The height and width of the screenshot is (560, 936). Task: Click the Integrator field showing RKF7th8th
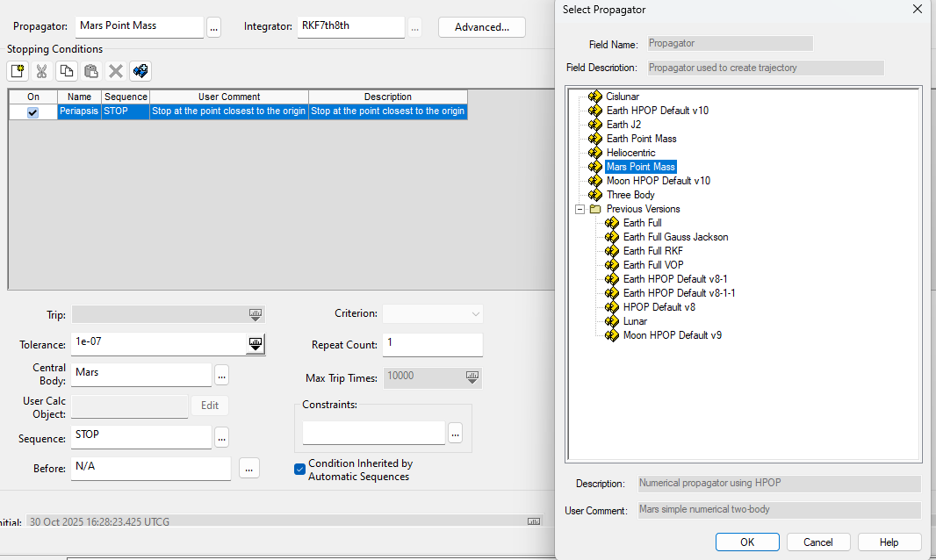pos(351,27)
